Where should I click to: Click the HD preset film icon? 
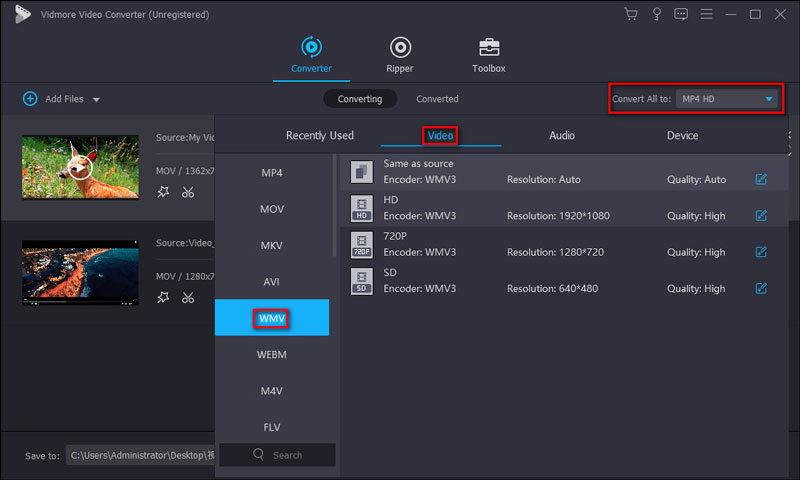(x=362, y=208)
